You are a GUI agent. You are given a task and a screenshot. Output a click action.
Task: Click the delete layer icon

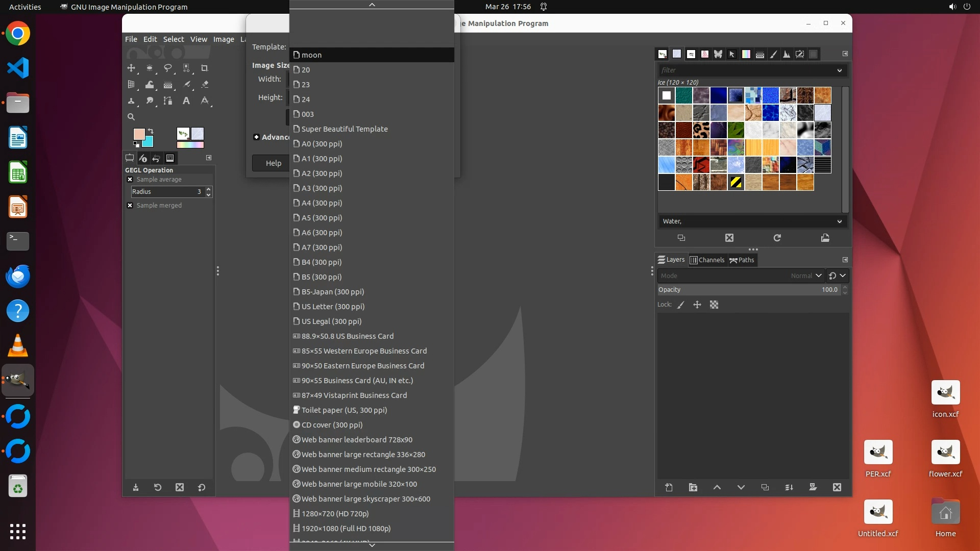(837, 488)
